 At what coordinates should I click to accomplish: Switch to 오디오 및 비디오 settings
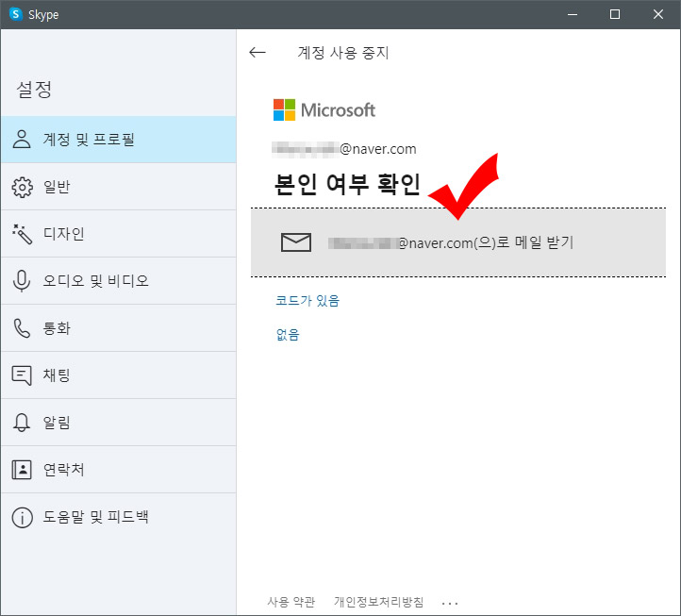pos(119,281)
